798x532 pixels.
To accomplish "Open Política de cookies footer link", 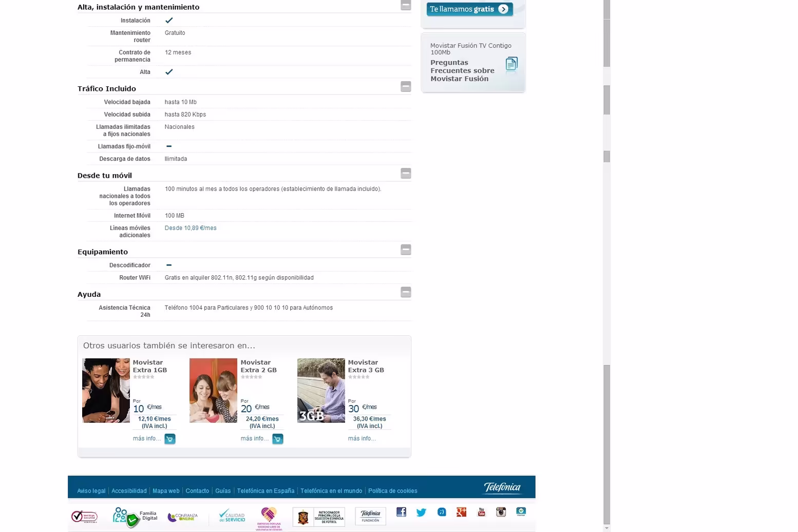I will [393, 491].
